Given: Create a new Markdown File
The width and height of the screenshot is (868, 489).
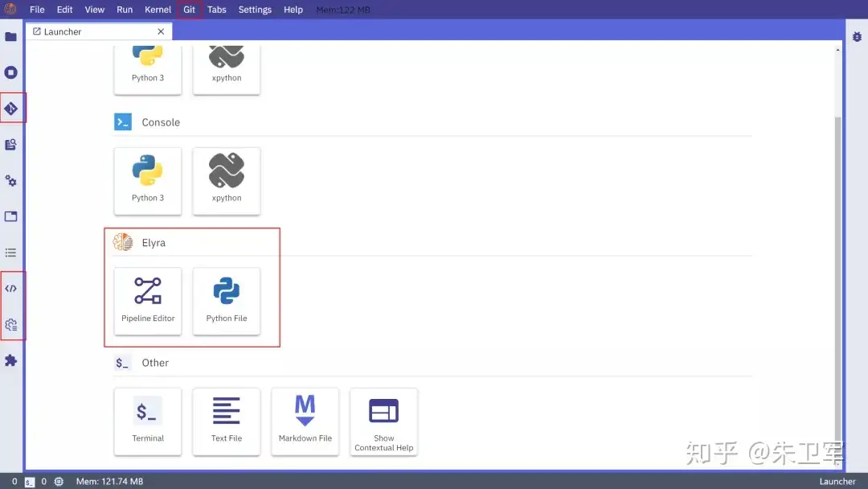Looking at the screenshot, I should (305, 421).
